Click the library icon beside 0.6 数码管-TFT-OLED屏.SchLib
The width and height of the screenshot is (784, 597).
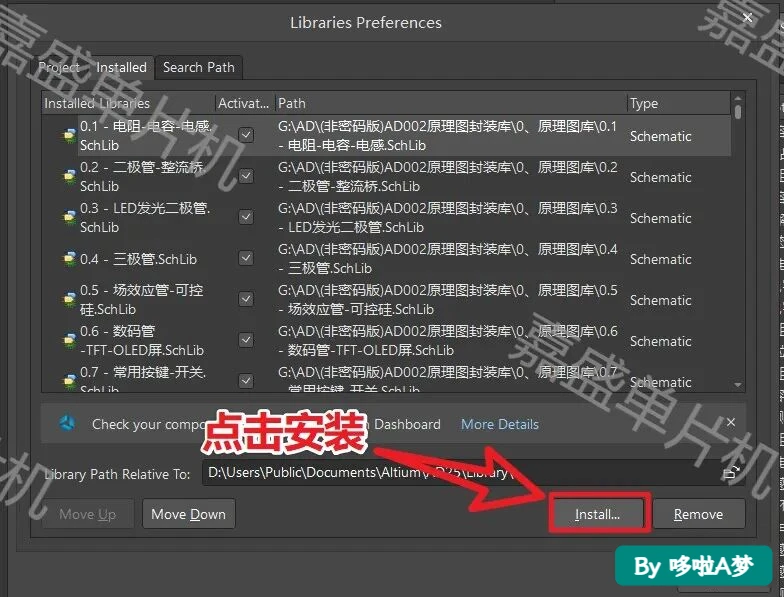coord(68,340)
